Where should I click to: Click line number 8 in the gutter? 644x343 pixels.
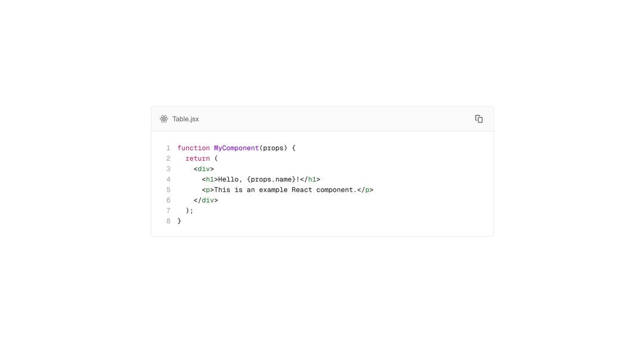[x=168, y=221]
